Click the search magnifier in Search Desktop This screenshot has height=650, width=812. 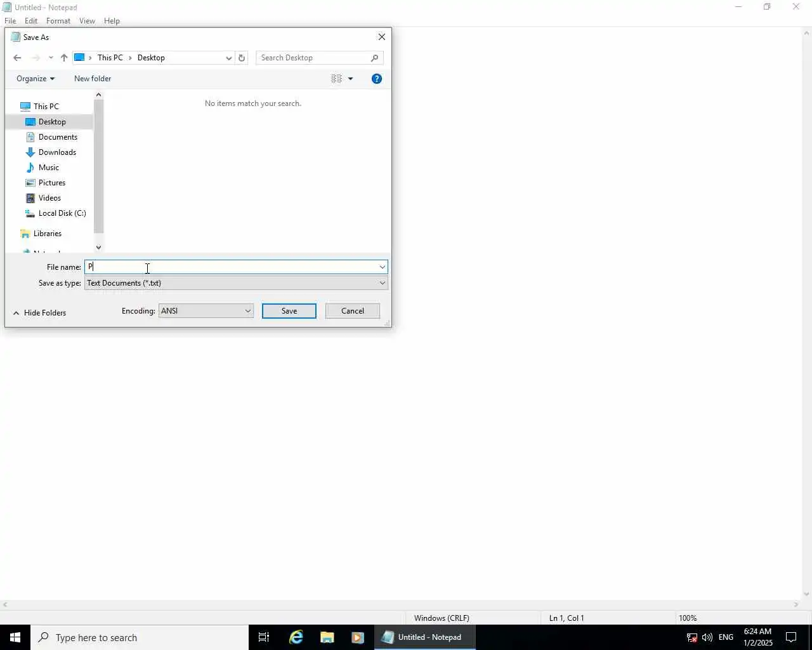[374, 58]
